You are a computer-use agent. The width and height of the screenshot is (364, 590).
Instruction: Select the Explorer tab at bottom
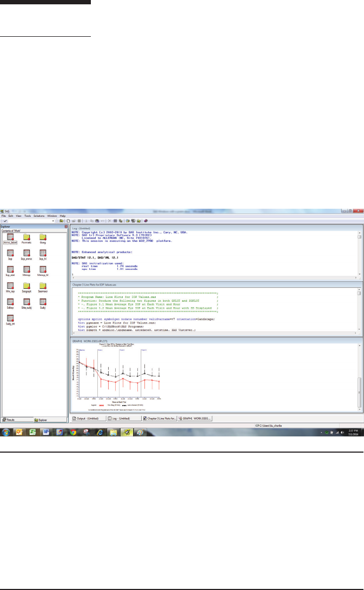(x=41, y=420)
